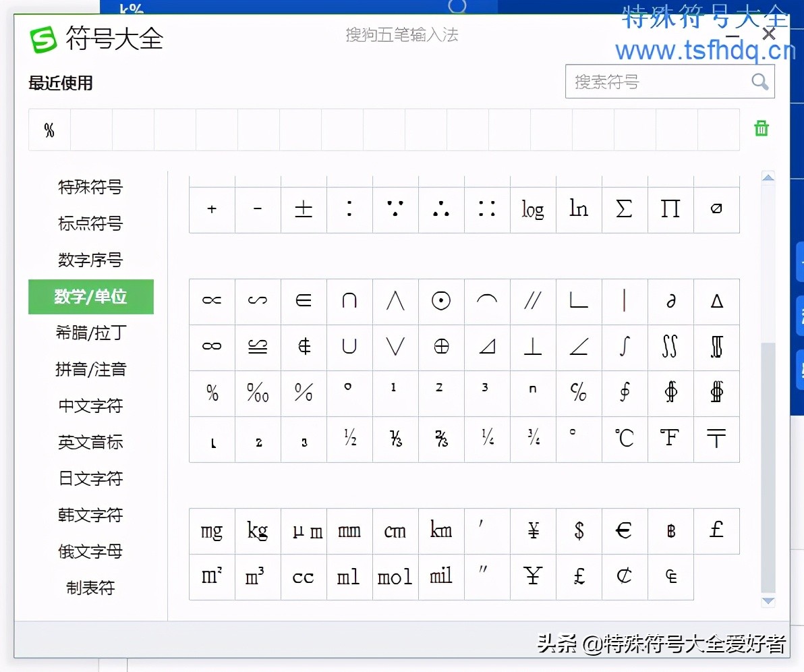Image resolution: width=804 pixels, height=672 pixels.
Task: Insert the union ∪ symbol
Action: pos(349,347)
